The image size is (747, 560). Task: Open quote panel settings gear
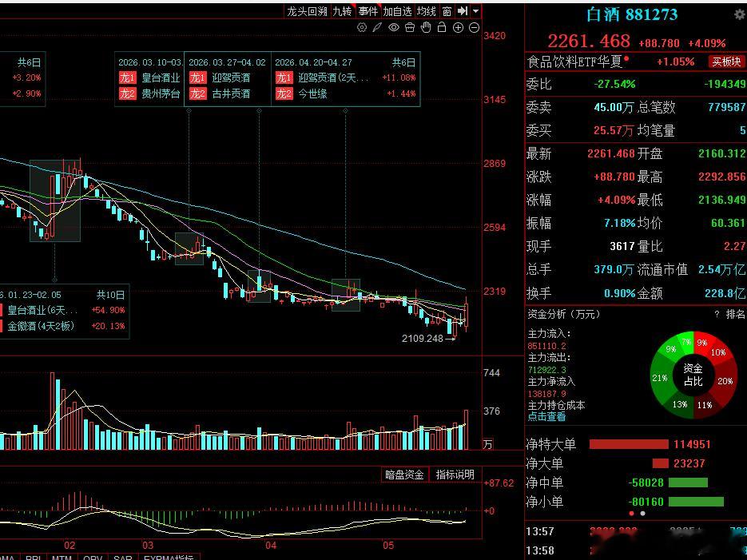click(740, 14)
